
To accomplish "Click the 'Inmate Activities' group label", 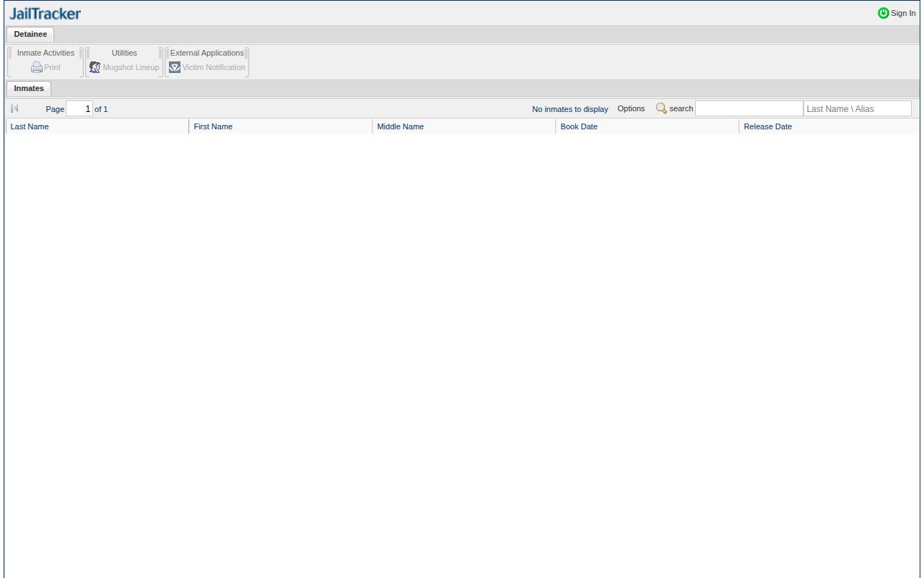I will click(x=45, y=53).
